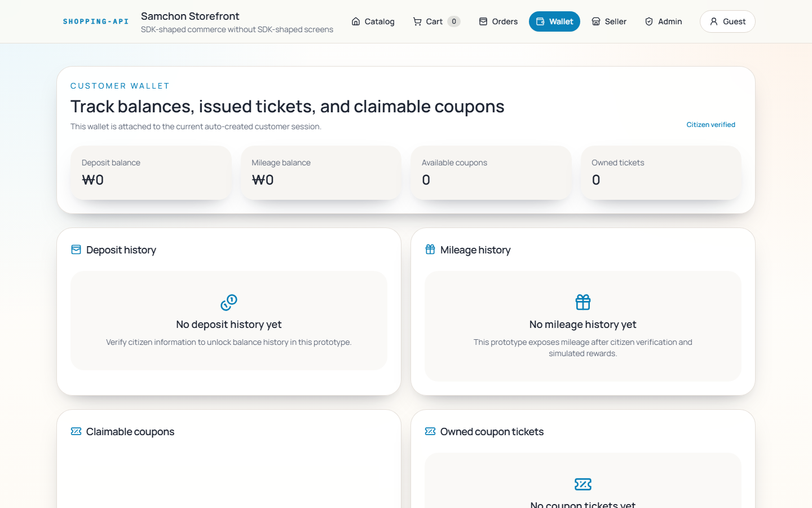812x508 pixels.
Task: Click the Claimable coupons ticket icon
Action: click(76, 431)
